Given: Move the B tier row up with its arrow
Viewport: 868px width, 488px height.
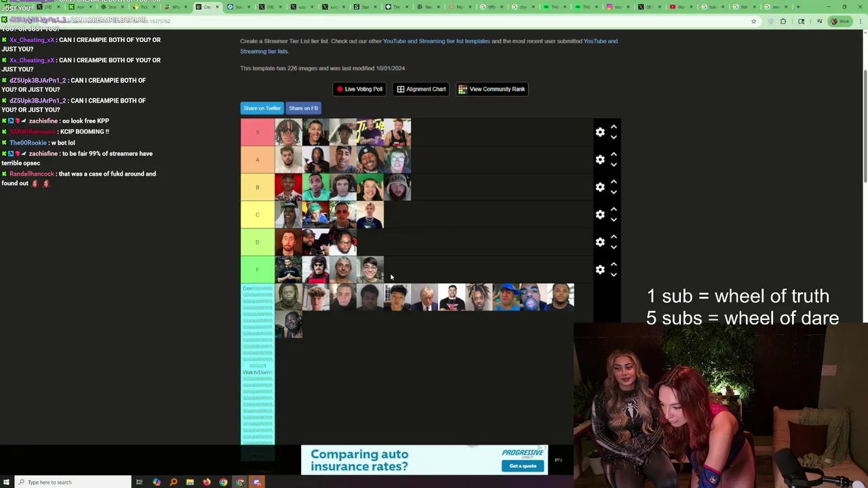Looking at the screenshot, I should (x=614, y=182).
